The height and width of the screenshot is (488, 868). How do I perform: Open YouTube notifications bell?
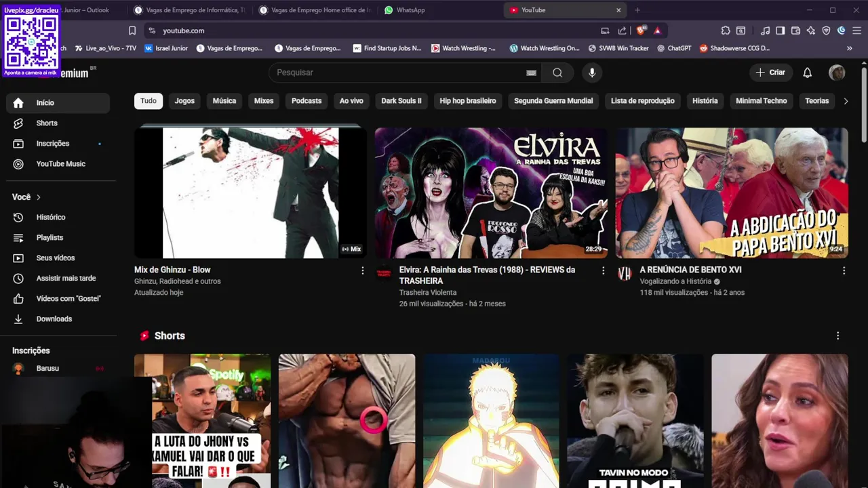click(x=807, y=73)
